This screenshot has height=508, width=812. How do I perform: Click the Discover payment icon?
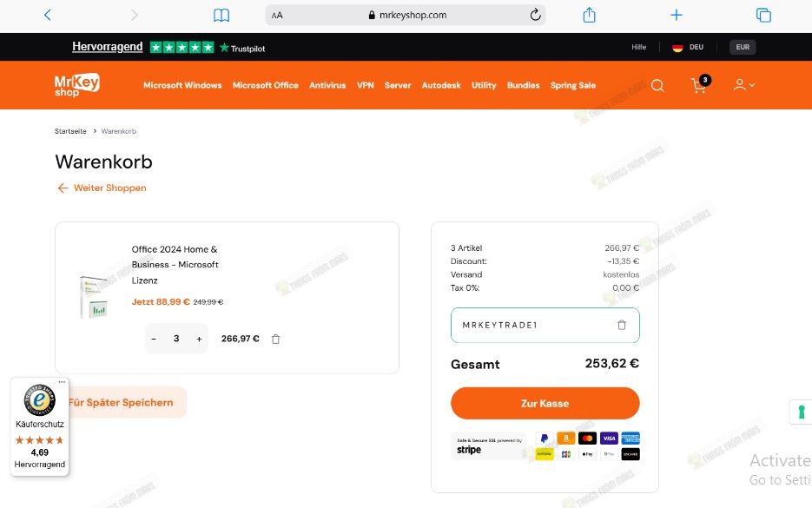coord(630,454)
